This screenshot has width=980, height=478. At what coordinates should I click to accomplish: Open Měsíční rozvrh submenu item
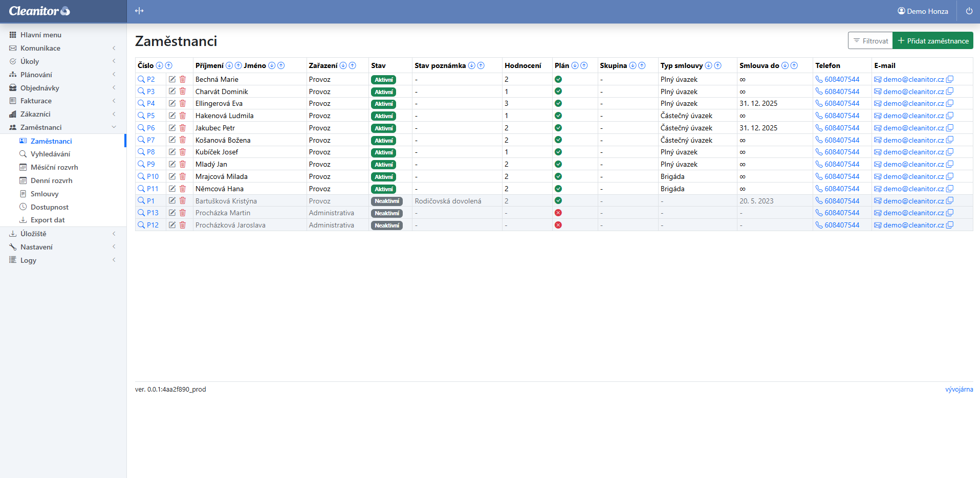click(x=54, y=167)
